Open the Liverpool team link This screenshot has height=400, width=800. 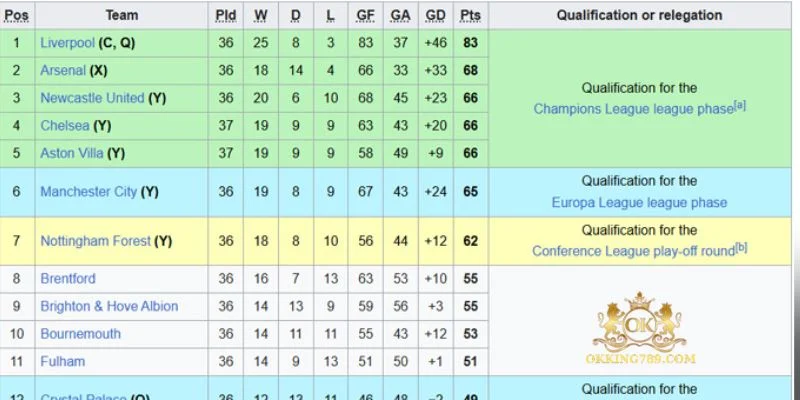pyautogui.click(x=67, y=43)
